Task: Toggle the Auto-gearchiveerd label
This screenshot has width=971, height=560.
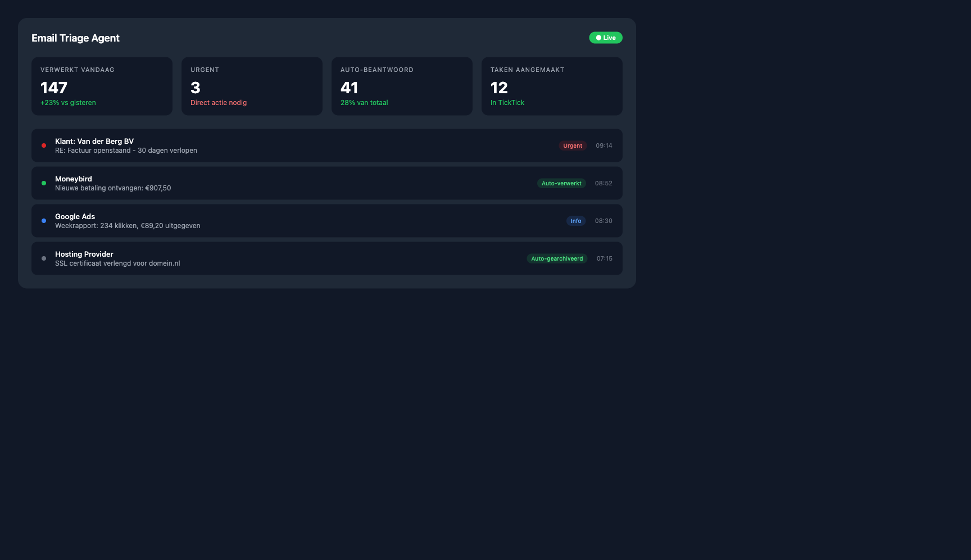Action: 557,258
